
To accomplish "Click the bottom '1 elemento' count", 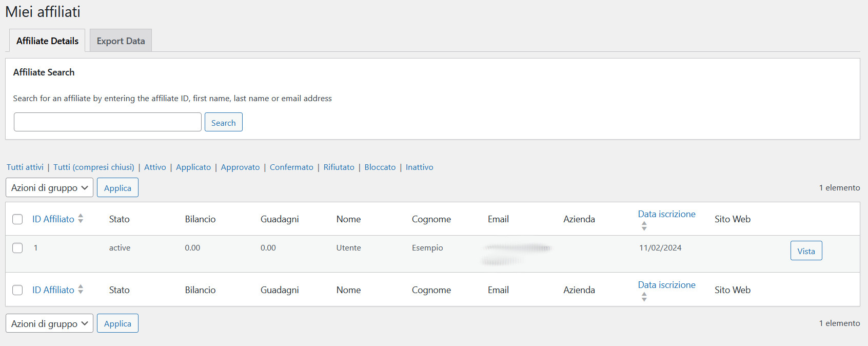I will [839, 323].
